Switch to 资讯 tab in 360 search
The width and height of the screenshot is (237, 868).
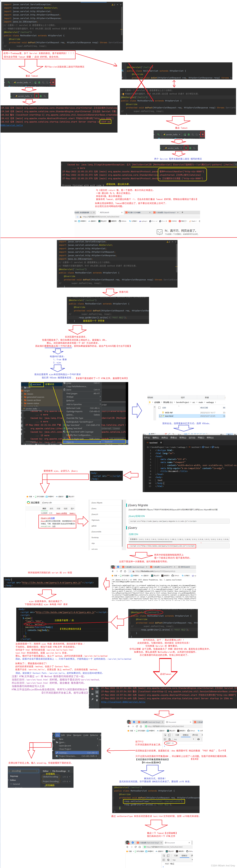(x=52, y=508)
